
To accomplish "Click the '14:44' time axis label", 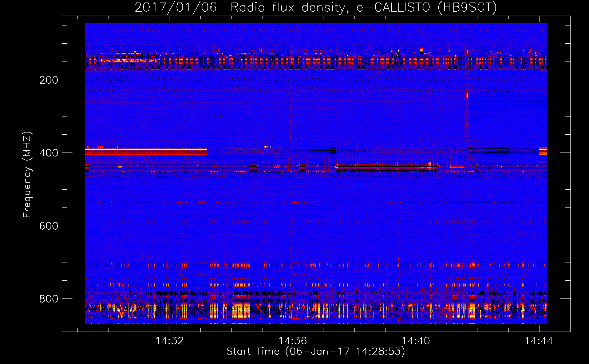I will coord(539,341).
